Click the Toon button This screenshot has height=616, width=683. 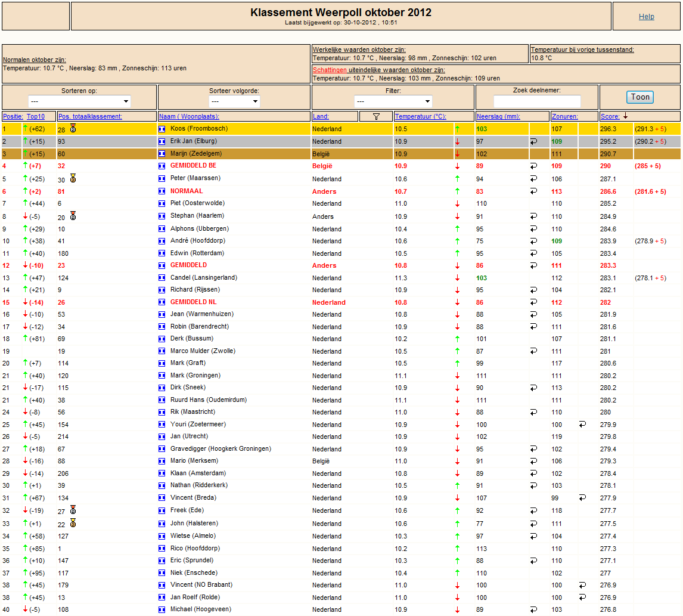pyautogui.click(x=640, y=97)
